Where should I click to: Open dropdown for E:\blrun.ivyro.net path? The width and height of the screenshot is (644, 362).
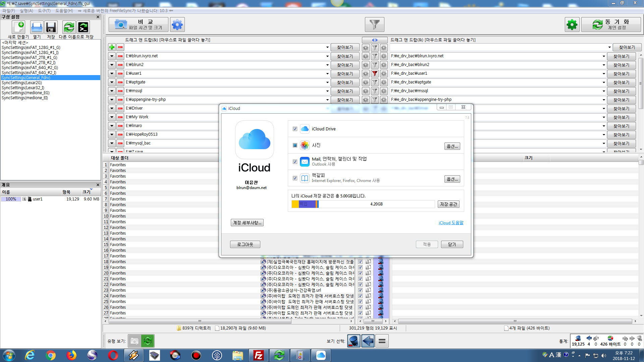[x=327, y=56]
